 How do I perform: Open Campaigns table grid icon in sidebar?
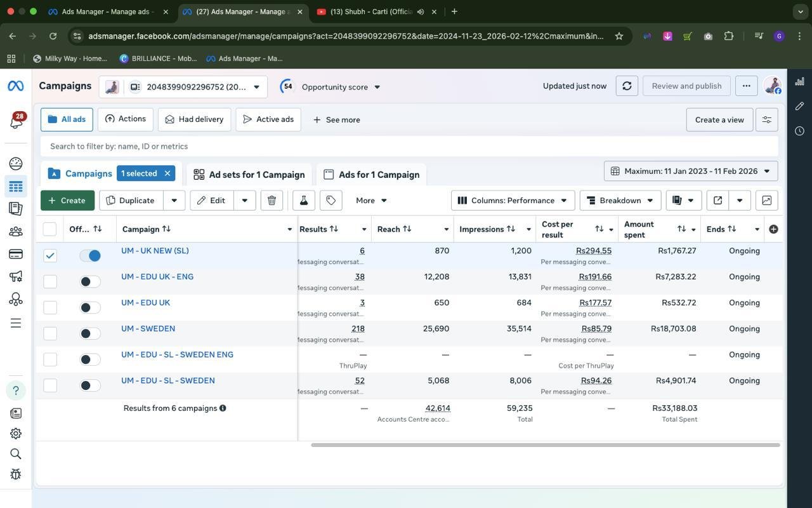pos(16,186)
